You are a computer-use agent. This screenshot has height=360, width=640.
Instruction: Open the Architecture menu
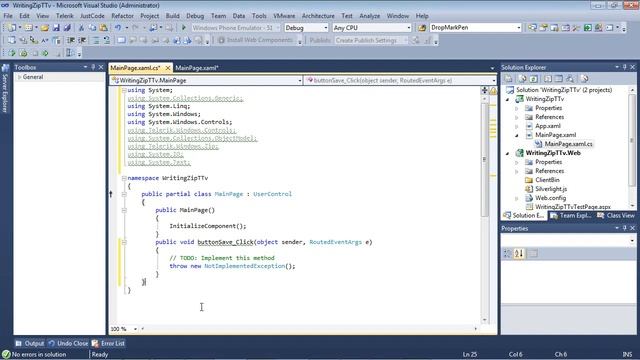coord(318,16)
